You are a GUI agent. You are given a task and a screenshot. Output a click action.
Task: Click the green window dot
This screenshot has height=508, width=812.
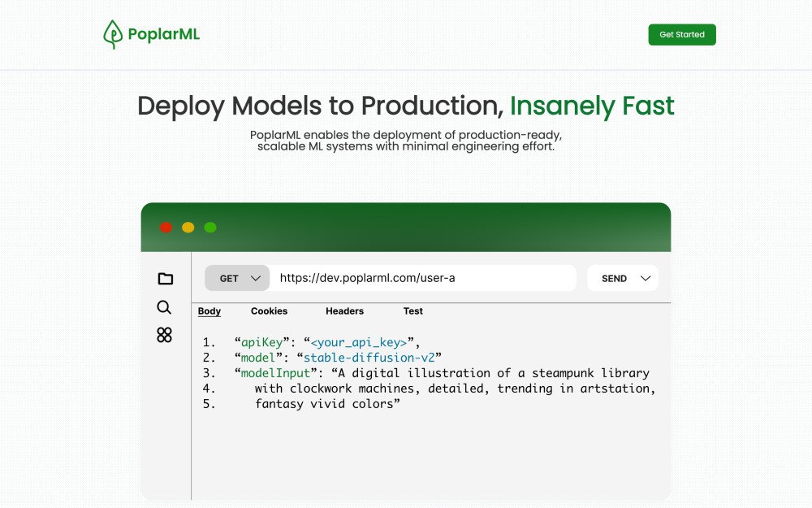tap(210, 228)
